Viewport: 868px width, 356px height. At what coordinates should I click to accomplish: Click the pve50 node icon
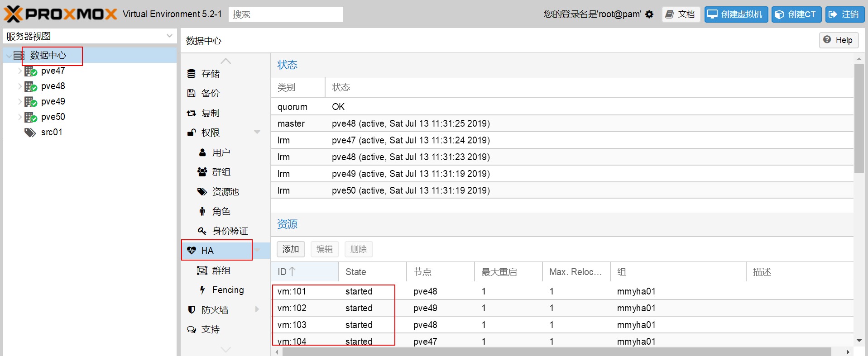pyautogui.click(x=31, y=117)
